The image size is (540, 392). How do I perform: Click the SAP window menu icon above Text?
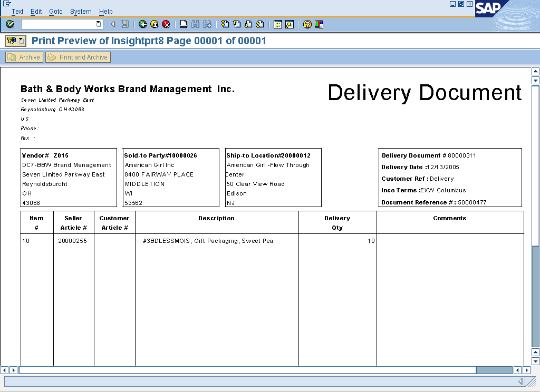[x=6, y=4]
